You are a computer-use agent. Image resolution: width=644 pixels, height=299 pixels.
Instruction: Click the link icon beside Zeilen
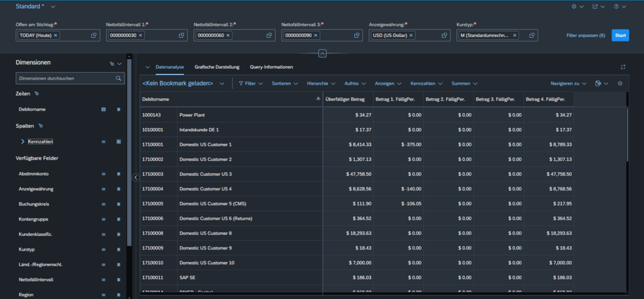(x=37, y=94)
